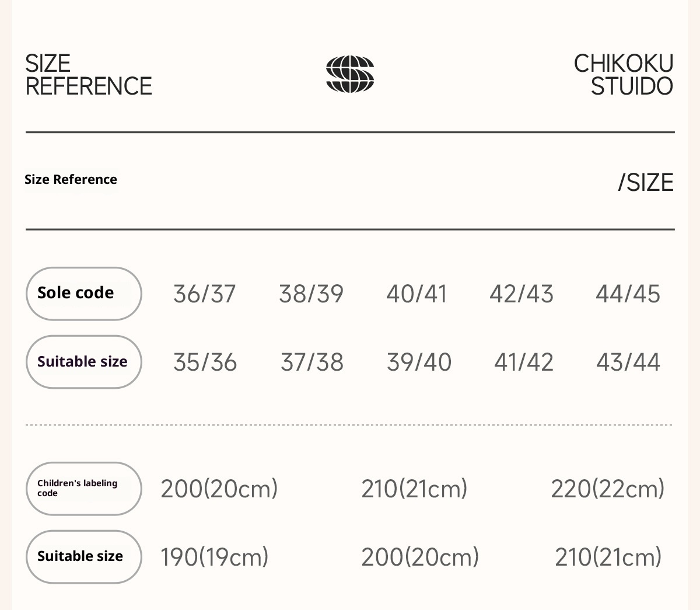Select sole code 38/39

(x=311, y=294)
